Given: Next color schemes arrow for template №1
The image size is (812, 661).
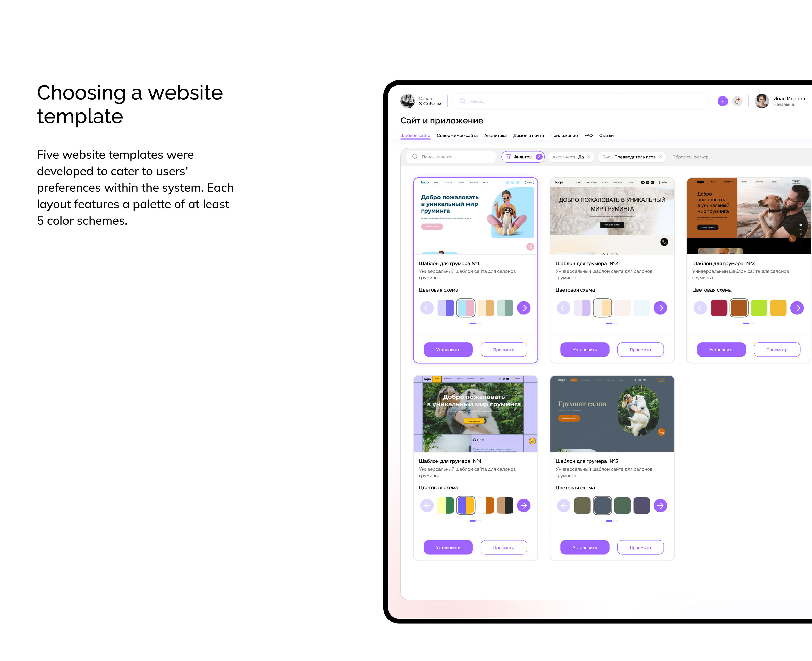Looking at the screenshot, I should [x=523, y=308].
